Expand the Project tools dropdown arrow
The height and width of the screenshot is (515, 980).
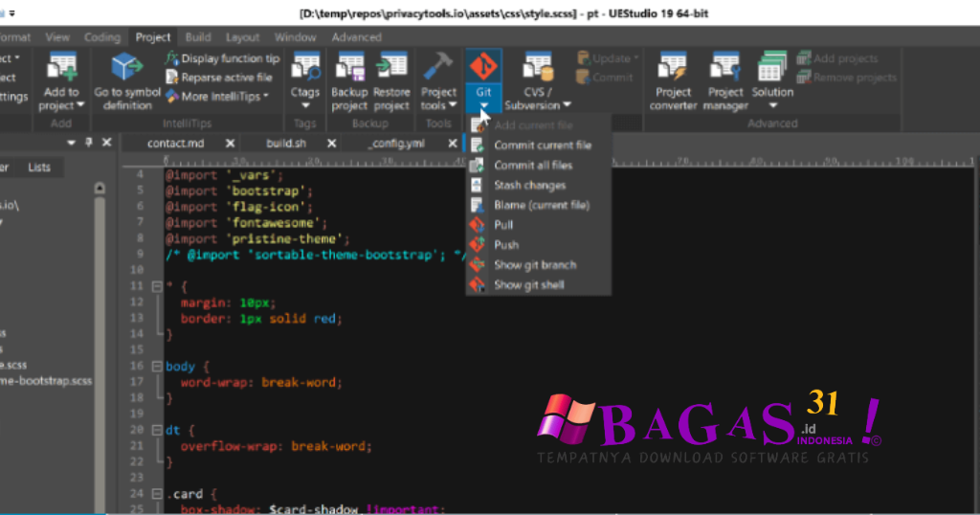pos(453,105)
